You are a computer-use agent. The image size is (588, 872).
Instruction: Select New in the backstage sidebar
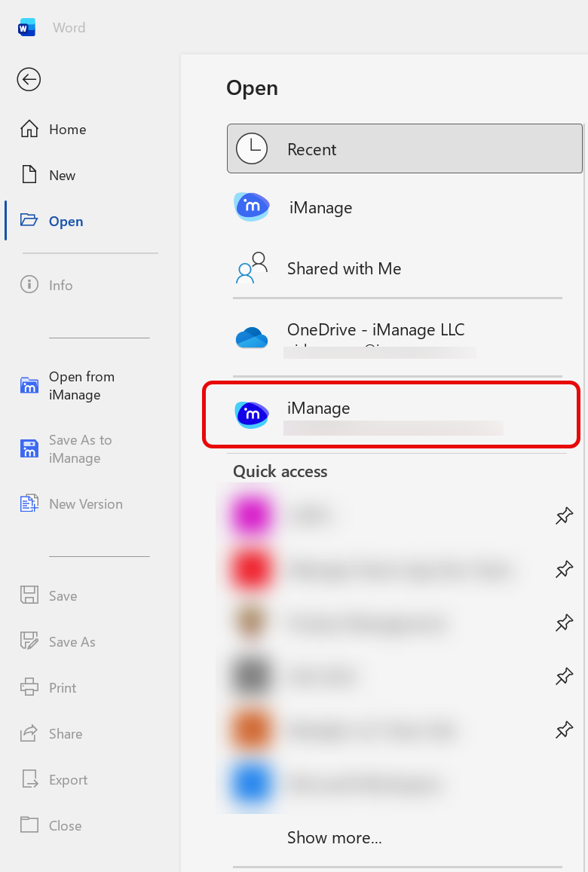point(47,175)
